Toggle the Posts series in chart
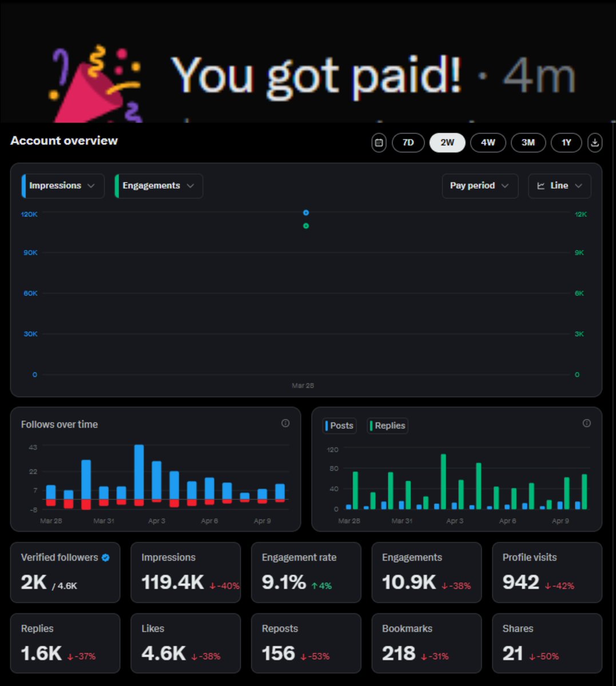This screenshot has width=616, height=686. tap(340, 425)
